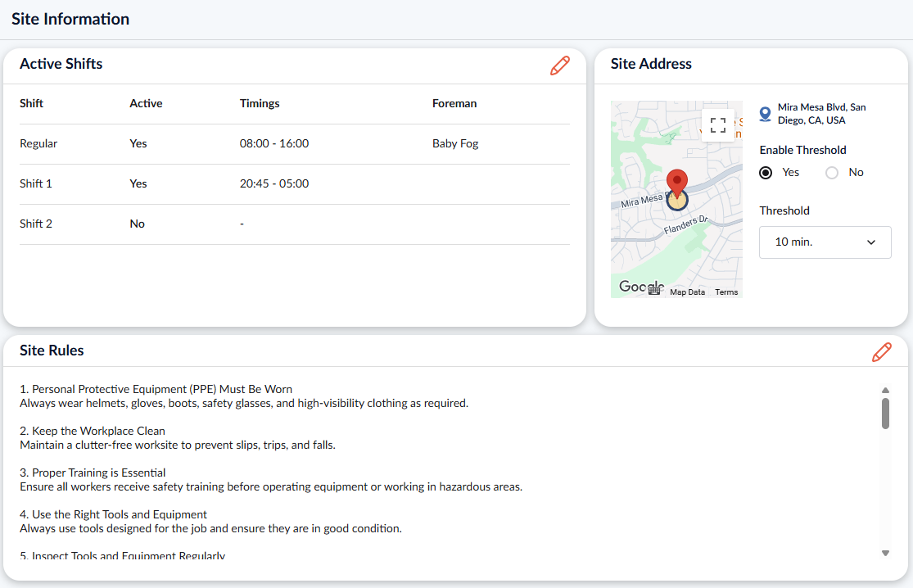Screen dimensions: 913x588
Task: Click the Mira Mesa Blvd address text
Action: pyautogui.click(x=821, y=114)
